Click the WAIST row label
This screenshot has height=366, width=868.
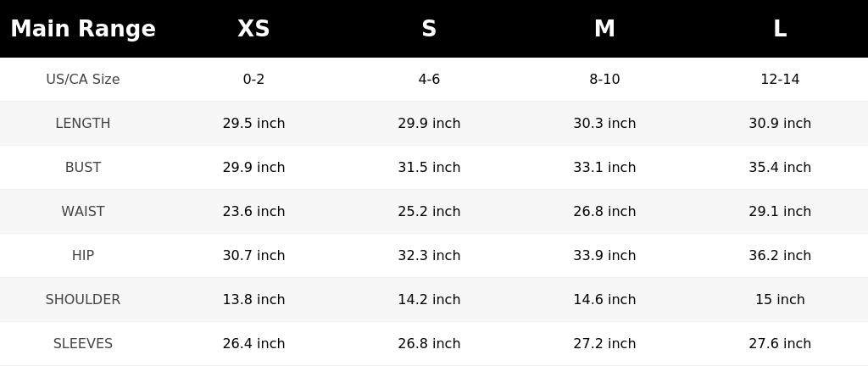[x=83, y=212]
